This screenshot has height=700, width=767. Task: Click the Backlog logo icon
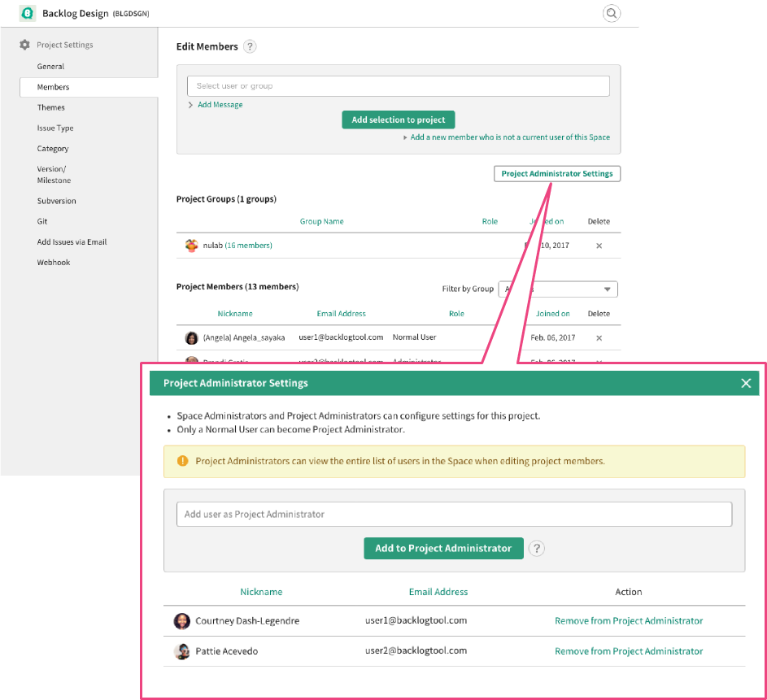28,13
